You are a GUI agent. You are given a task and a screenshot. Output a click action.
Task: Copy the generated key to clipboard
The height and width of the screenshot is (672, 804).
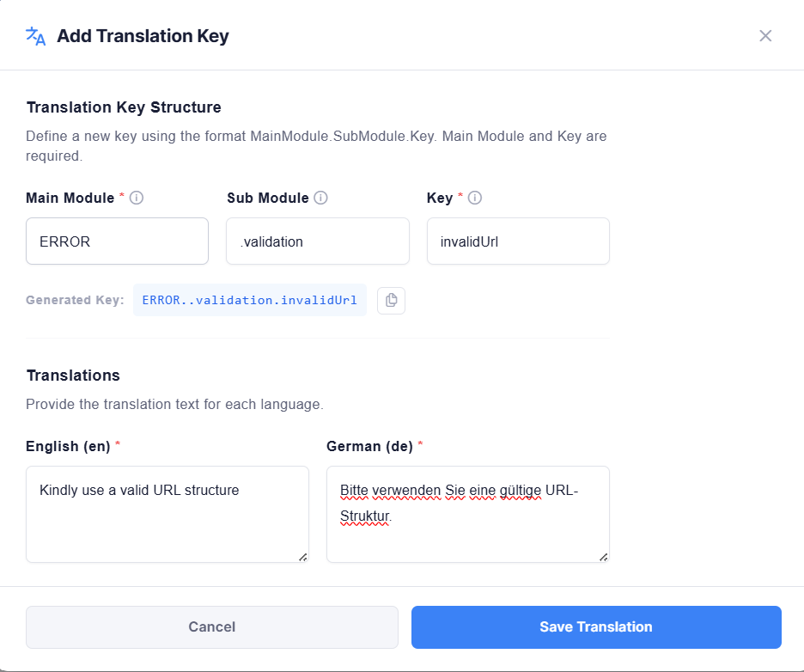coord(391,300)
